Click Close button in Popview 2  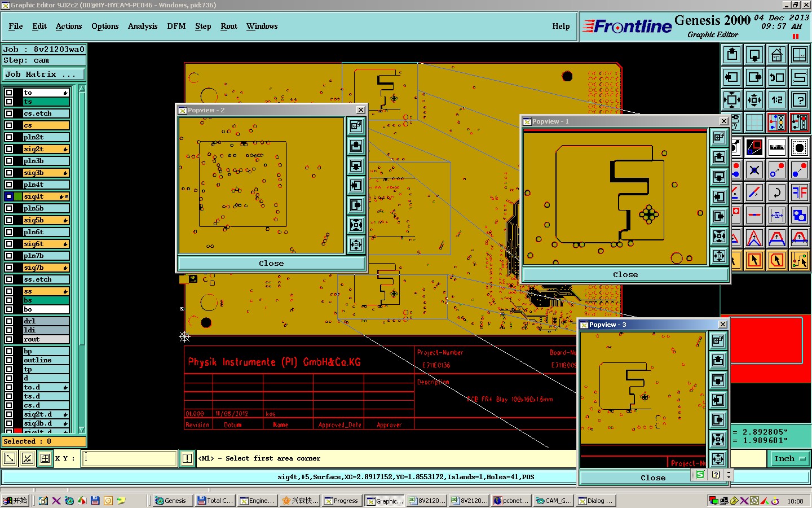tap(271, 263)
